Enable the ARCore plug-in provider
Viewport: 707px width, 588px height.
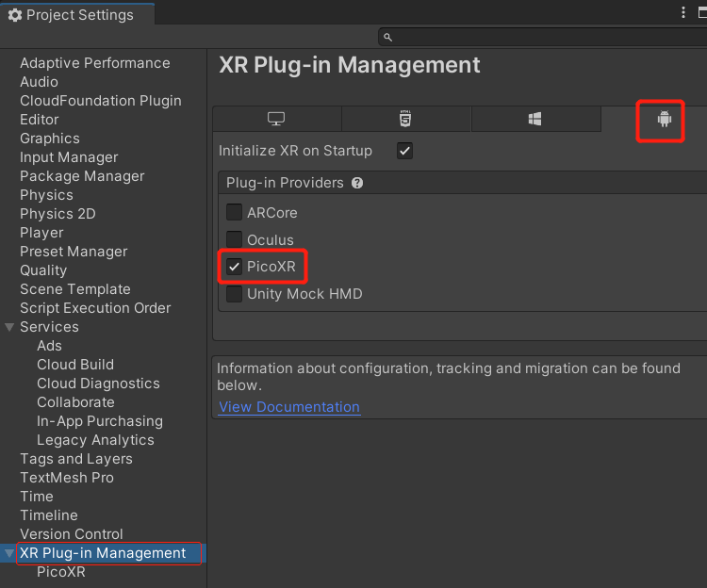pos(234,213)
